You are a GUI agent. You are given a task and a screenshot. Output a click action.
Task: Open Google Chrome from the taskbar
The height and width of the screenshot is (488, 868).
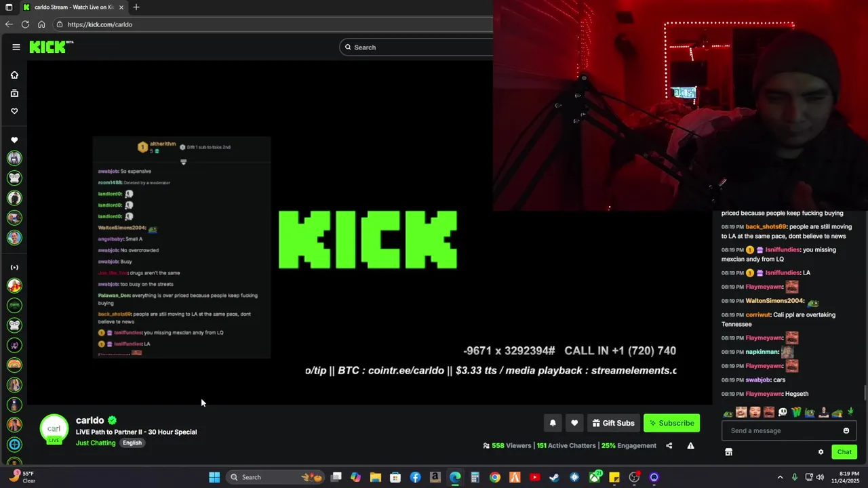(495, 477)
